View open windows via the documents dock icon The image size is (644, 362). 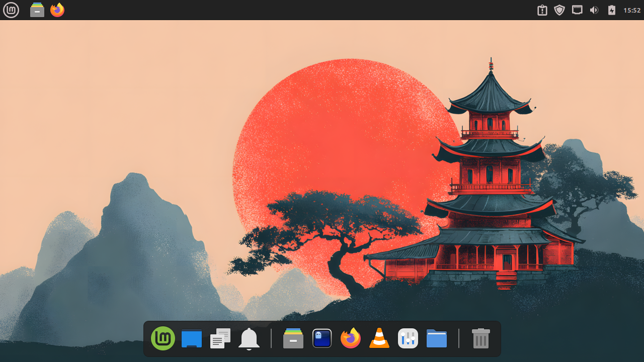pos(220,338)
